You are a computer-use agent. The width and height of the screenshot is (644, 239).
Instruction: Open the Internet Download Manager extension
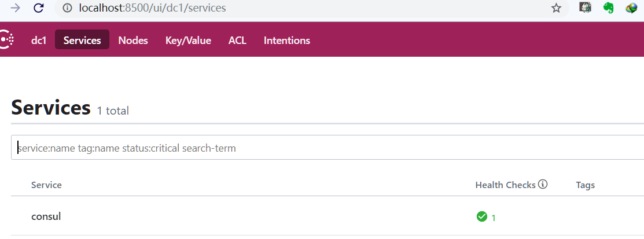coord(631,8)
